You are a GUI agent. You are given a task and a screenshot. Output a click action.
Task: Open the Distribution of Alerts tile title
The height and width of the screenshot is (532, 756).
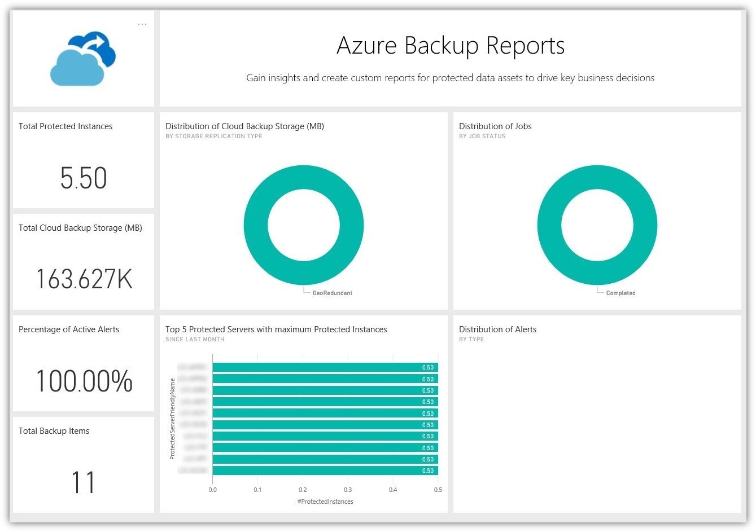[x=497, y=329]
